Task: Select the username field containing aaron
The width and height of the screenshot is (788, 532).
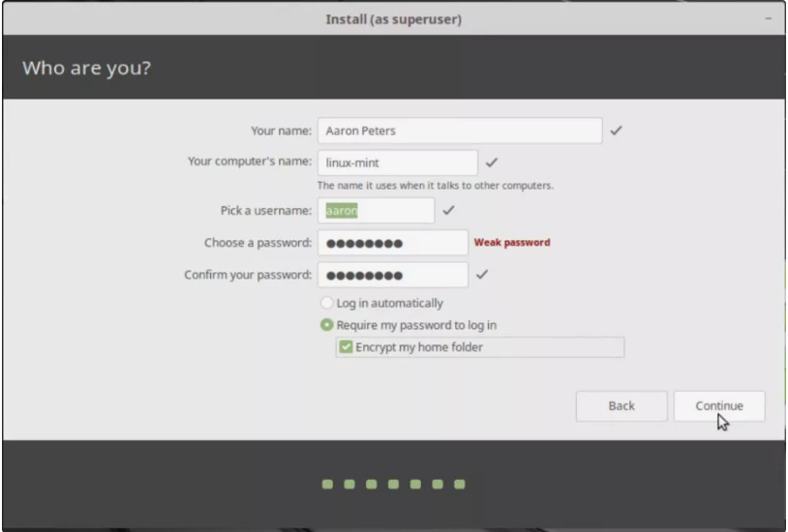Action: coord(376,211)
